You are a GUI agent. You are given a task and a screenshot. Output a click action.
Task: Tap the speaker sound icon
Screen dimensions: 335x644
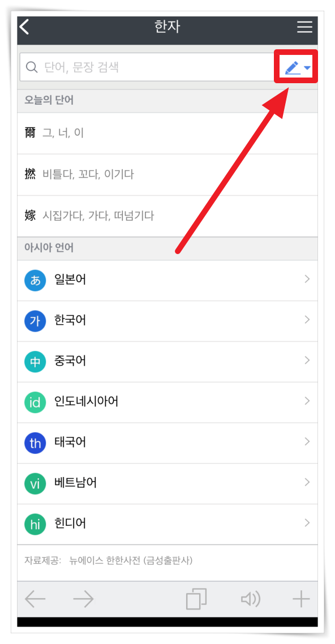(x=251, y=600)
